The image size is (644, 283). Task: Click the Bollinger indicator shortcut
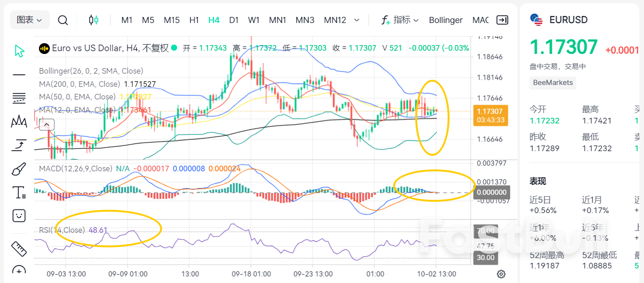(446, 20)
